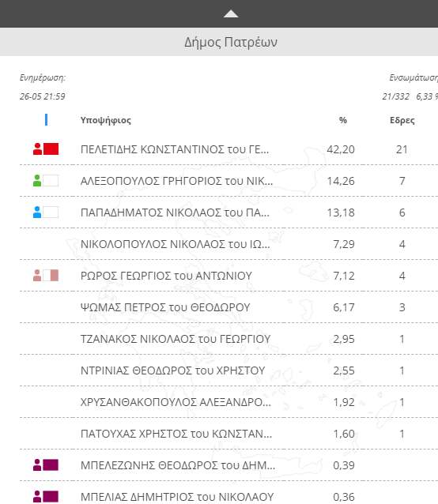Image resolution: width=438 pixels, height=504 pixels.
Task: Open candidate ΤΖΑΝΑΚΟΣ ΝΙΚΟΛΑΟΣ row
Action: pyautogui.click(x=228, y=339)
